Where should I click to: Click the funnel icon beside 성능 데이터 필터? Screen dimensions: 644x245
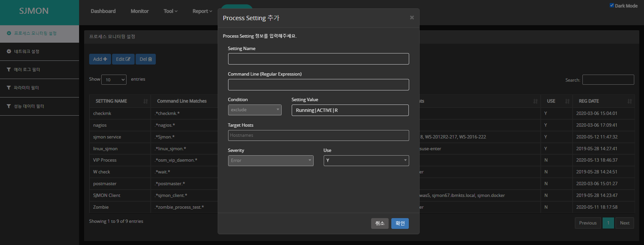coord(9,106)
